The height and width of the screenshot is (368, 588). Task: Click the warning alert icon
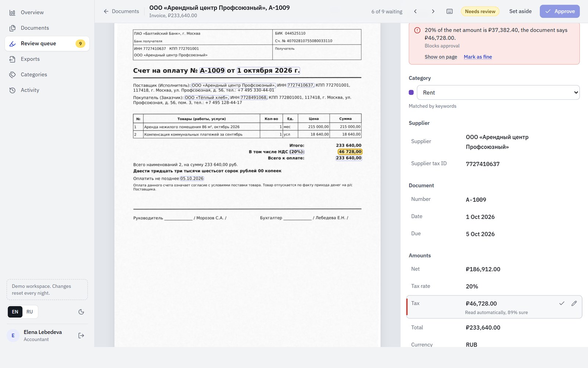coord(417,30)
